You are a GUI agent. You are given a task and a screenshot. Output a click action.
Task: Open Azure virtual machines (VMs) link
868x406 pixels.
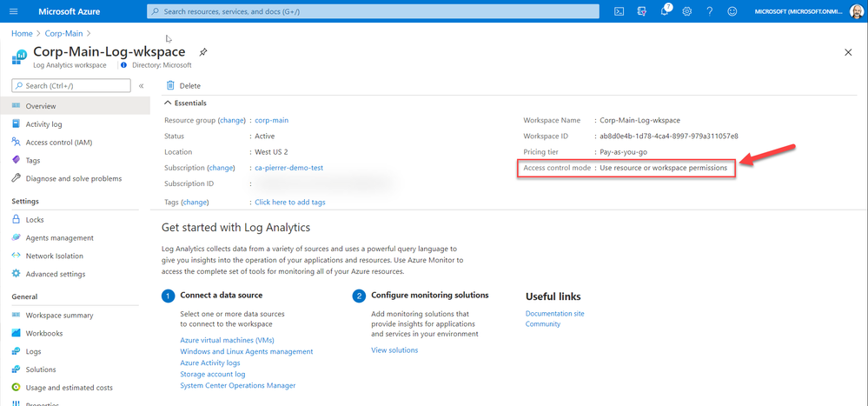[227, 340]
